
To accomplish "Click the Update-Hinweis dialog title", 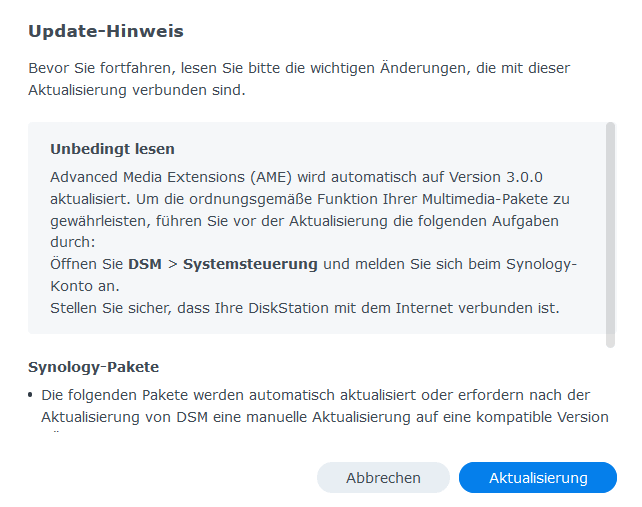I will click(106, 32).
